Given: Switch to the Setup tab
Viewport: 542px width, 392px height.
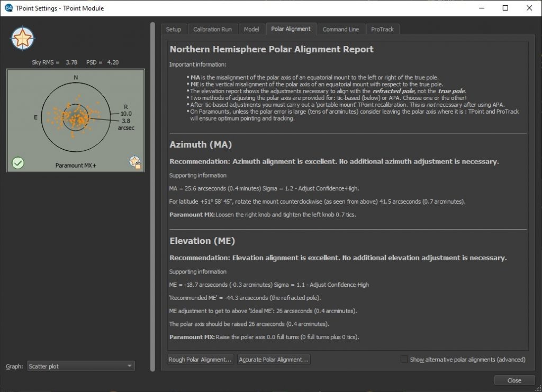Looking at the screenshot, I should pyautogui.click(x=174, y=29).
